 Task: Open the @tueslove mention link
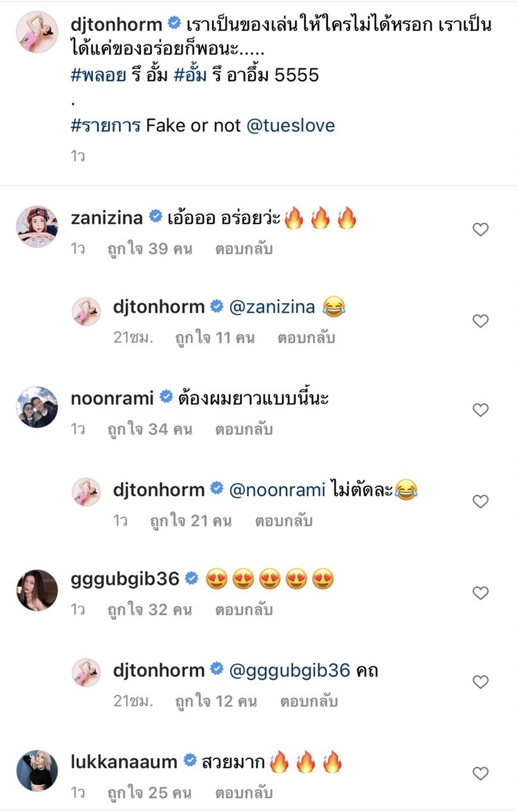(x=291, y=126)
